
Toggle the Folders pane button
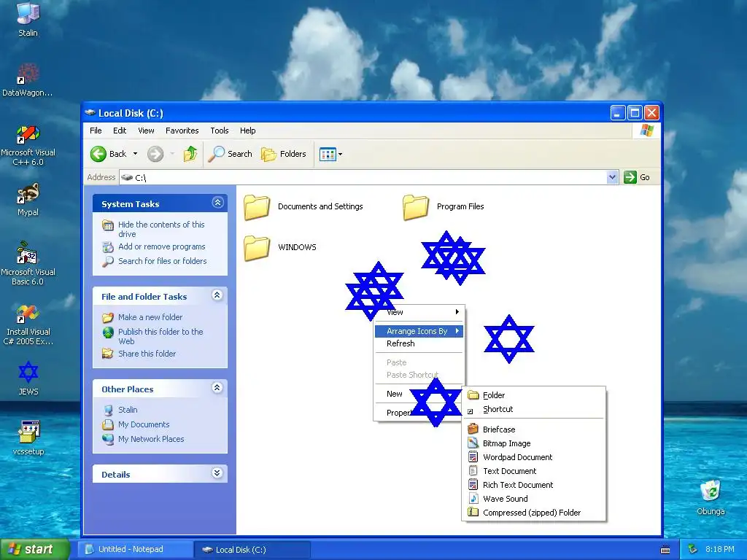pos(284,154)
